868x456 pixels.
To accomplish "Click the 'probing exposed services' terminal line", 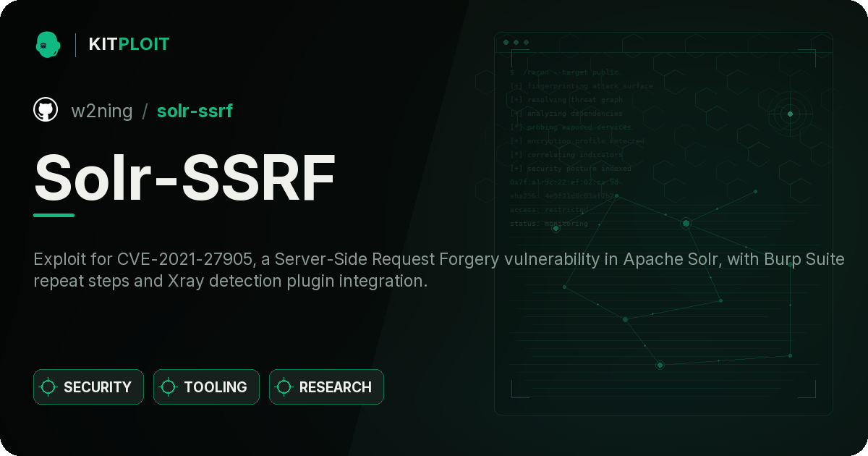I will (571, 127).
